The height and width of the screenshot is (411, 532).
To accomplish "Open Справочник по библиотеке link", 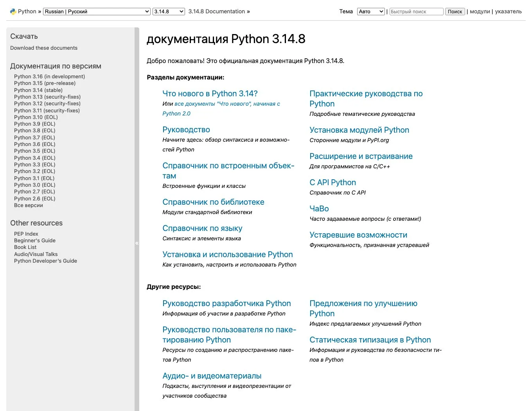I will (x=213, y=202).
